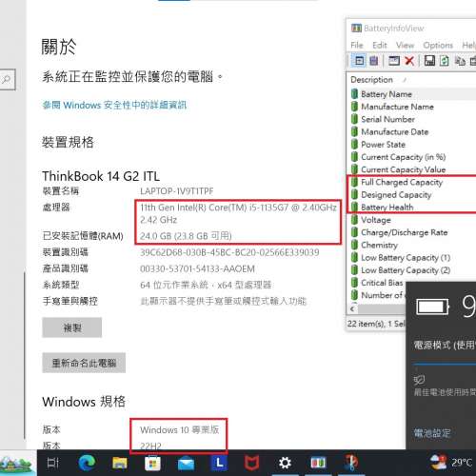Click the 複製 copy button
Screen dimensions: 476x476
[72, 327]
